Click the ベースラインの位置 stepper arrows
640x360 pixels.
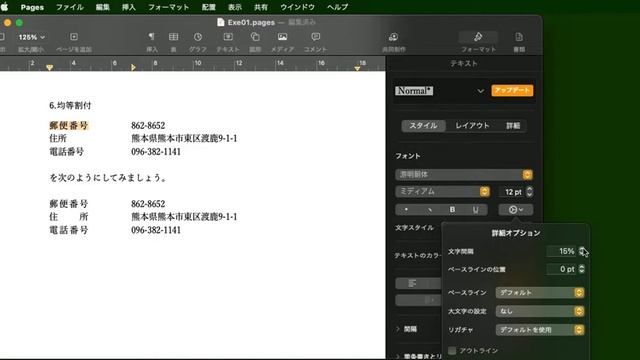coord(582,269)
